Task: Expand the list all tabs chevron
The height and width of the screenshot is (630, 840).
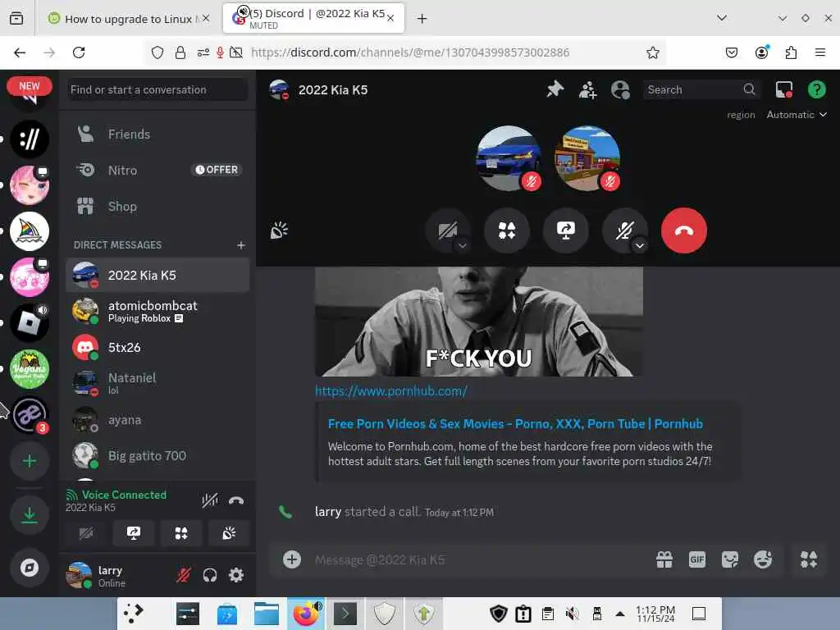Action: coord(722,18)
